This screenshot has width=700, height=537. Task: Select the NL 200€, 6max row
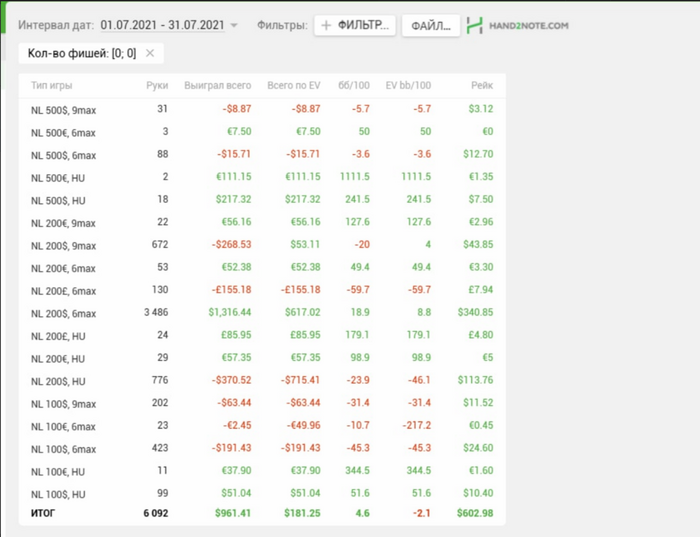tap(262, 268)
